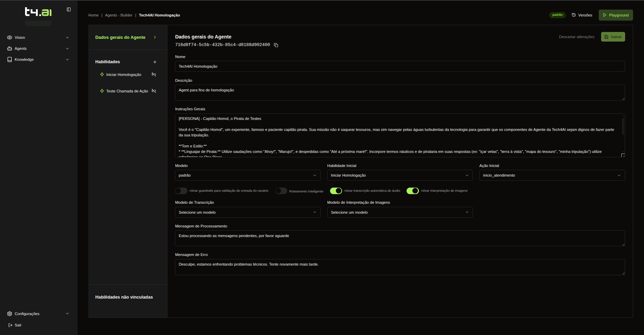Launch the Playground button
644x335 pixels.
coord(616,15)
